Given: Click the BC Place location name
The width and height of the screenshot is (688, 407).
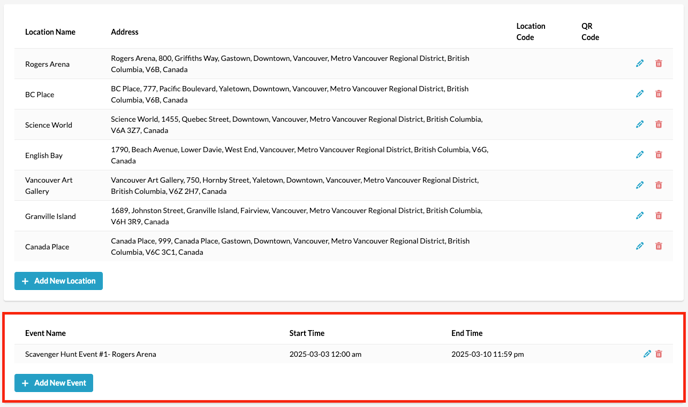Looking at the screenshot, I should 39,95.
